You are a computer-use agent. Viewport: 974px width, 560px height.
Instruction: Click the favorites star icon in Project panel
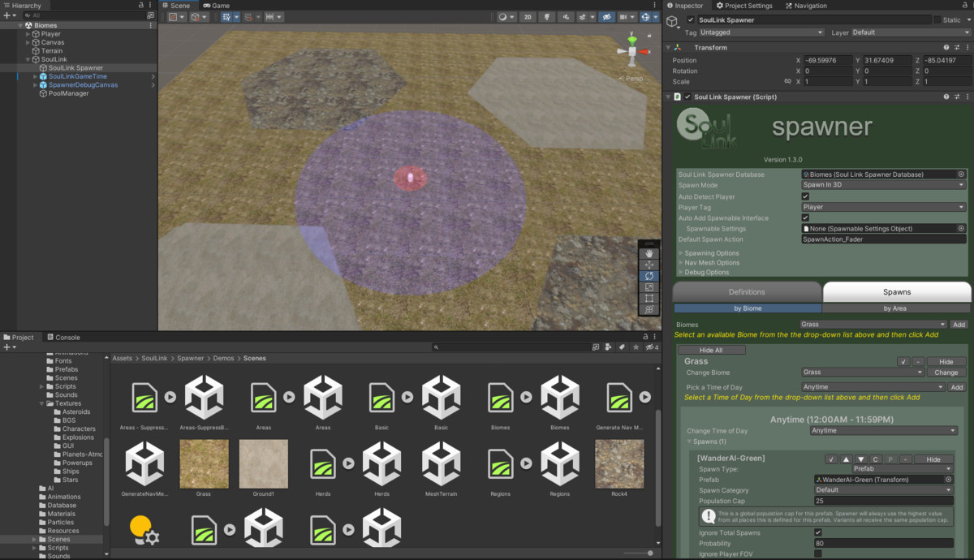[634, 347]
